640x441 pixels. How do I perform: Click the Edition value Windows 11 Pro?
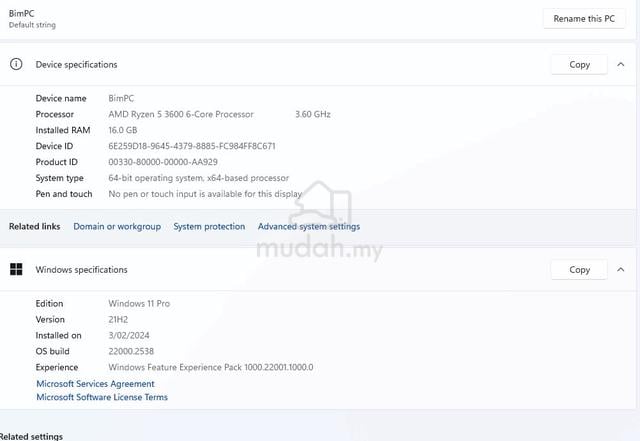[x=139, y=303]
